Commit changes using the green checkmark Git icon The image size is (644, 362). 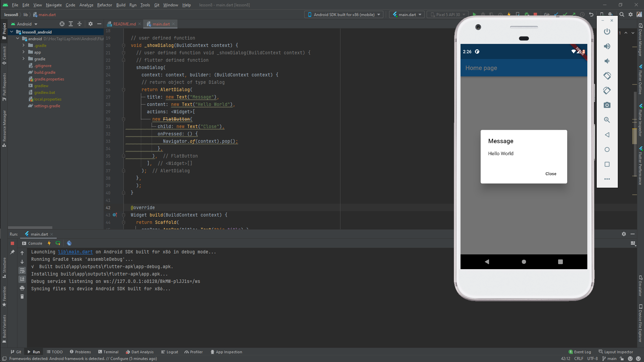(x=566, y=14)
